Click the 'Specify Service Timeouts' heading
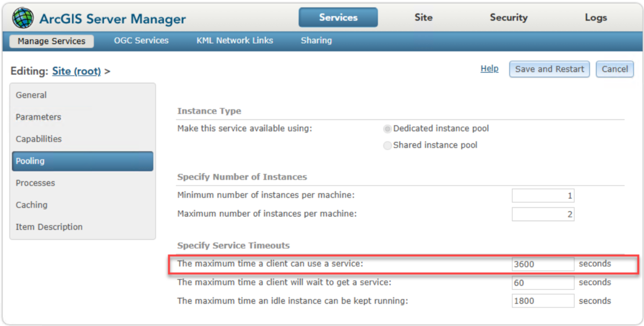644x326 pixels. point(233,246)
